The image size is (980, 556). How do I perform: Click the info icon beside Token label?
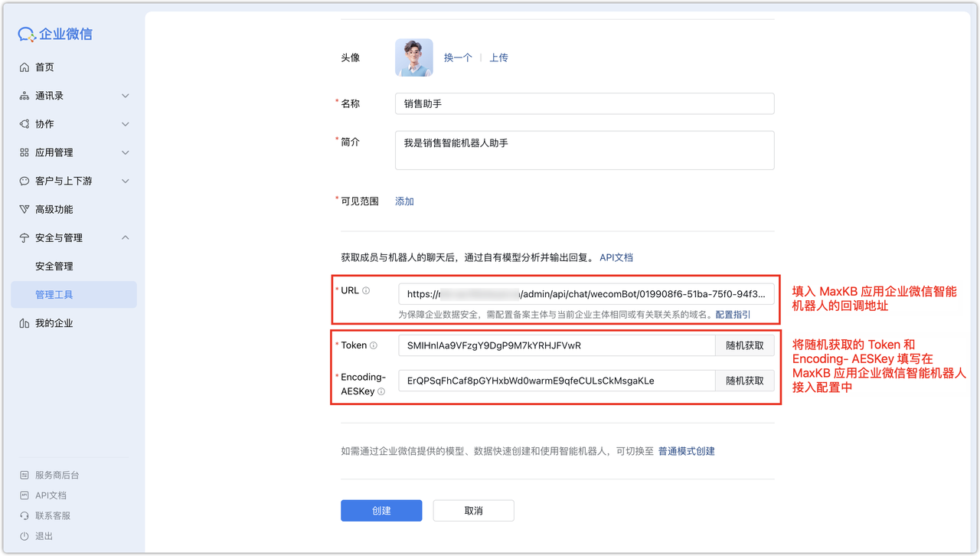(374, 345)
